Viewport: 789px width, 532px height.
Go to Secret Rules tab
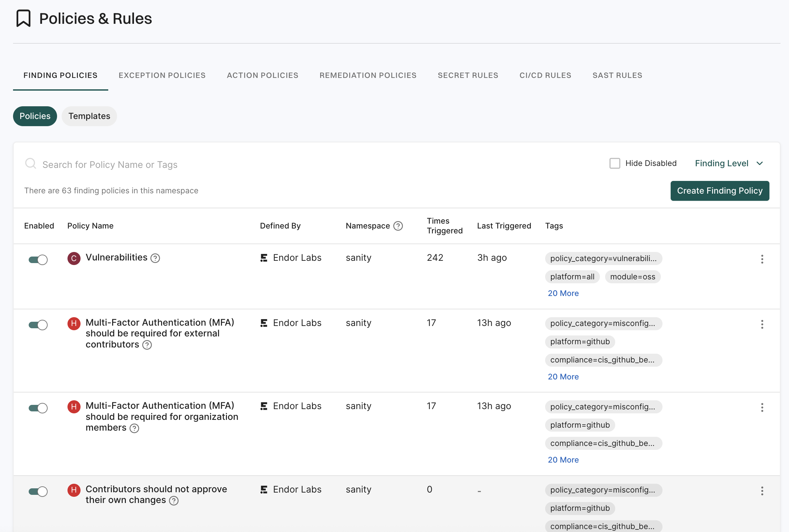point(468,75)
